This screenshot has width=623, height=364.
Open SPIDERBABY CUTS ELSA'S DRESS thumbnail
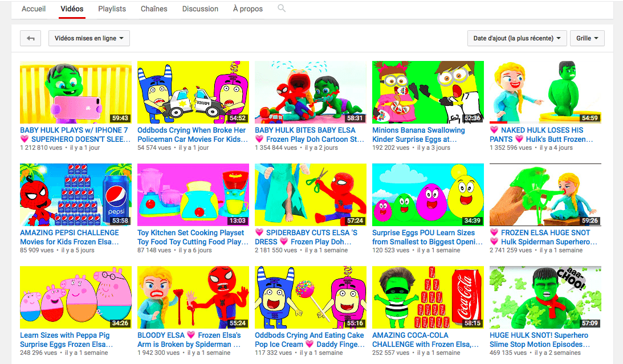coord(310,194)
